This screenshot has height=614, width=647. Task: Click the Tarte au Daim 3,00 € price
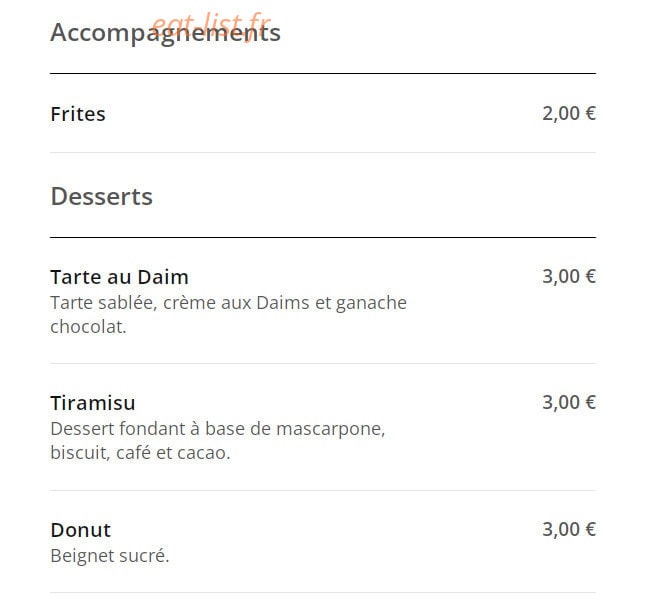coord(569,276)
